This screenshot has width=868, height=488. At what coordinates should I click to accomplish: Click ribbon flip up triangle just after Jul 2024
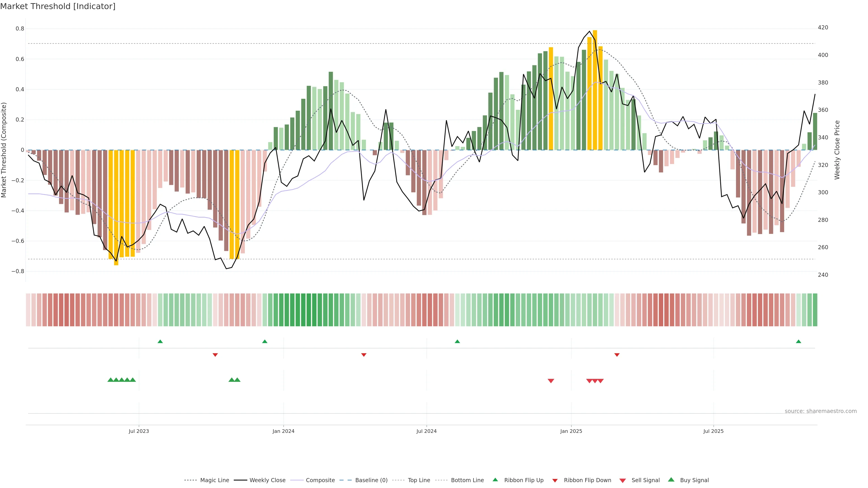[x=457, y=342]
